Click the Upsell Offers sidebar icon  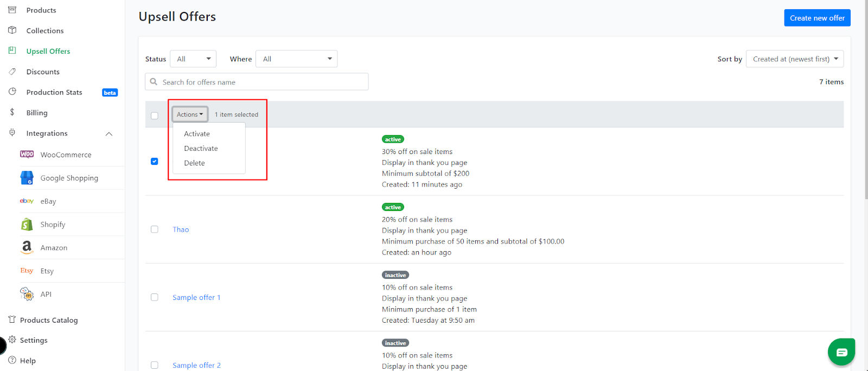(x=12, y=50)
